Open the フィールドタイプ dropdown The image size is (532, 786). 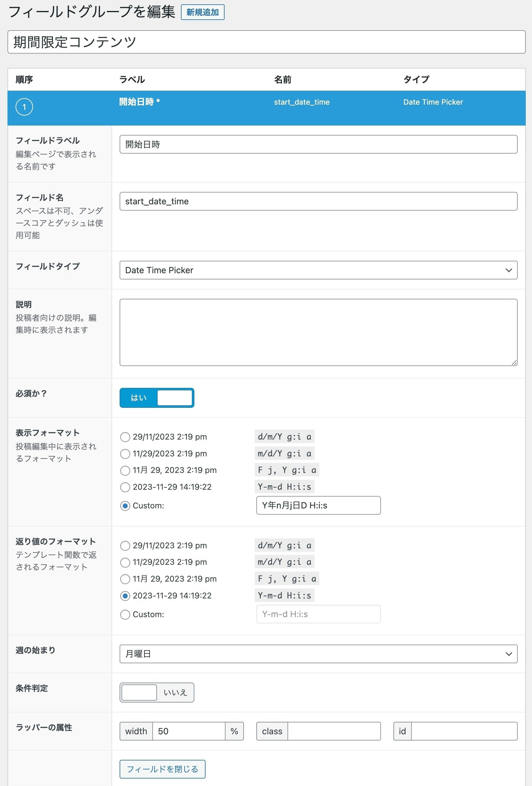pos(318,270)
